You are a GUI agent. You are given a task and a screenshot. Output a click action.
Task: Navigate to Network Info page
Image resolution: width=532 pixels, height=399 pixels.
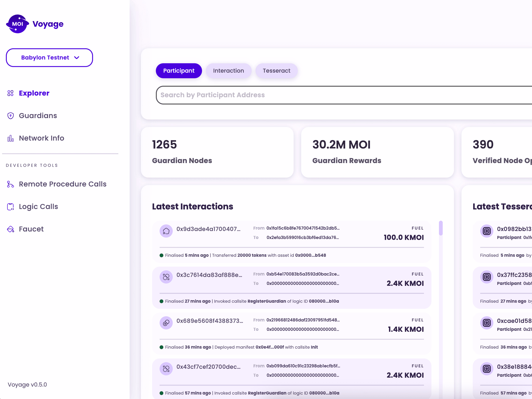(41, 138)
